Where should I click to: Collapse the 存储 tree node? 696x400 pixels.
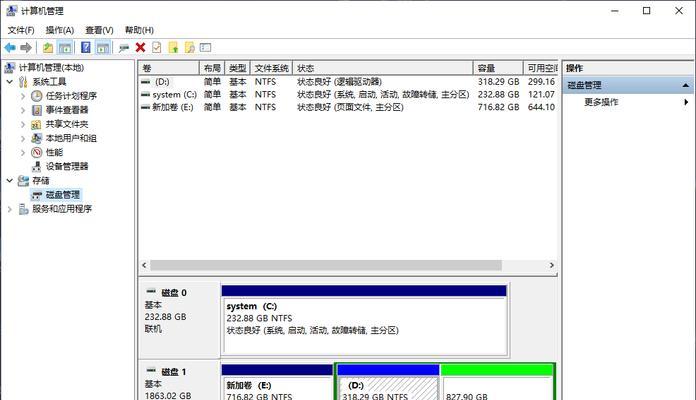coord(9,181)
